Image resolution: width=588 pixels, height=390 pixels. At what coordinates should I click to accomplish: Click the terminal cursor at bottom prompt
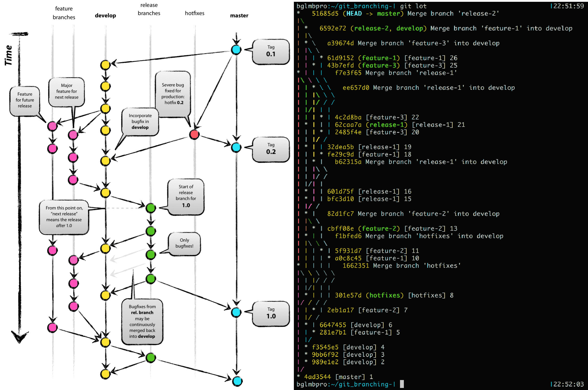402,384
